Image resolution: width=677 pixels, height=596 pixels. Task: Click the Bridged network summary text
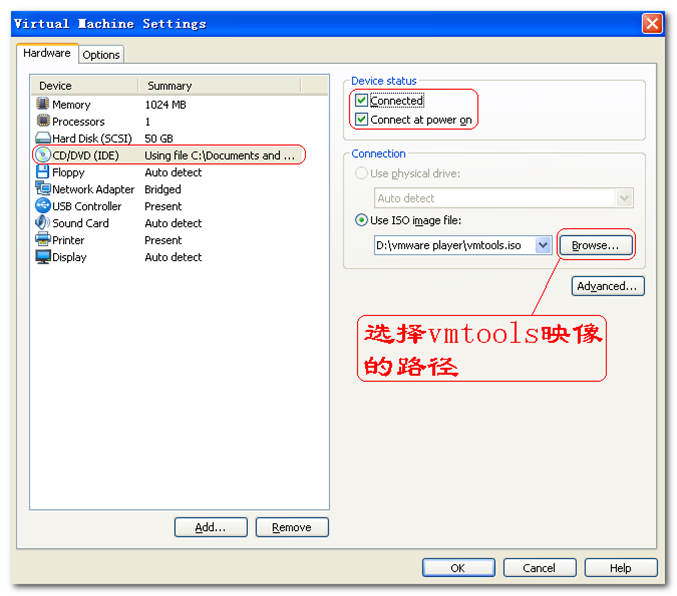(163, 189)
